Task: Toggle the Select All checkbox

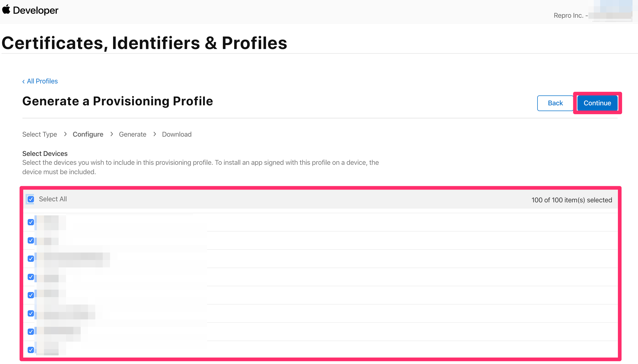Action: coord(31,199)
